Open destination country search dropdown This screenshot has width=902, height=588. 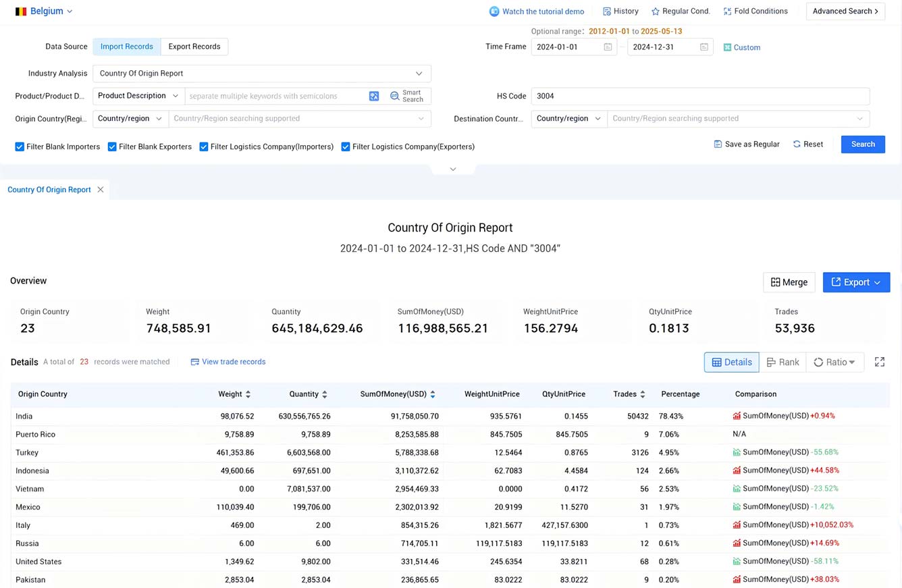click(x=739, y=119)
